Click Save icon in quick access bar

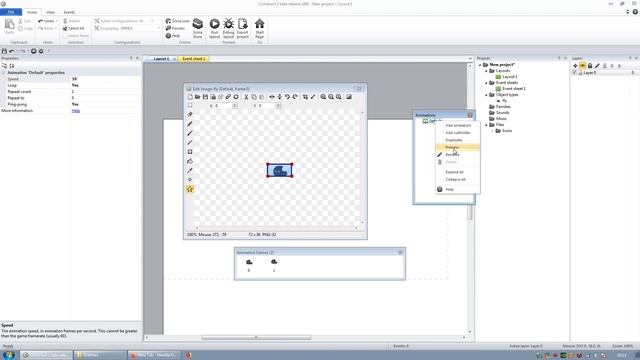[4, 51]
